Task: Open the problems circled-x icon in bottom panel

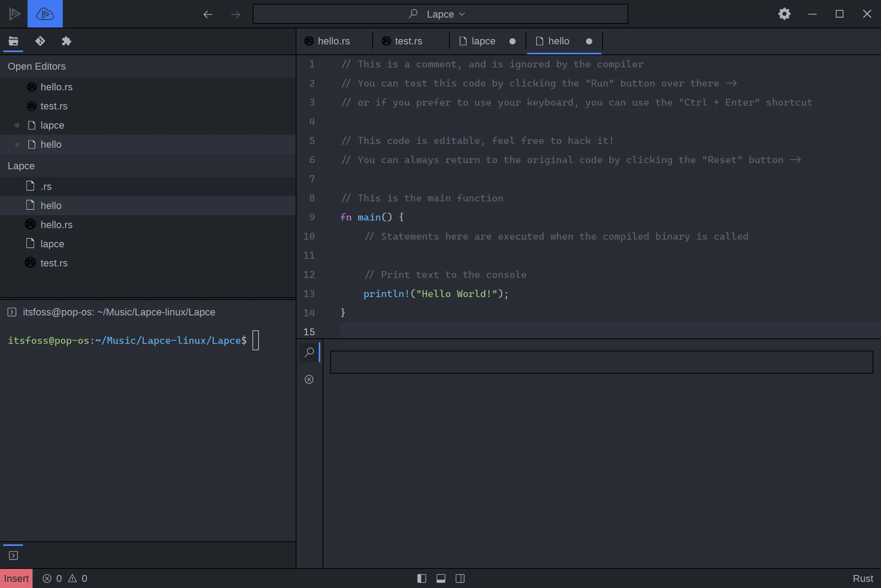Action: [x=309, y=379]
